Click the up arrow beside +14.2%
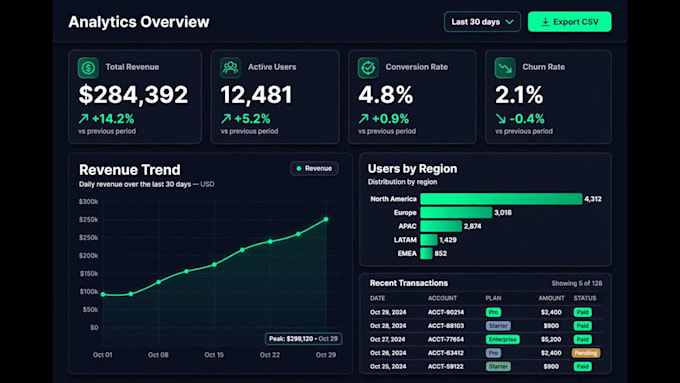680x383 pixels. coord(83,118)
